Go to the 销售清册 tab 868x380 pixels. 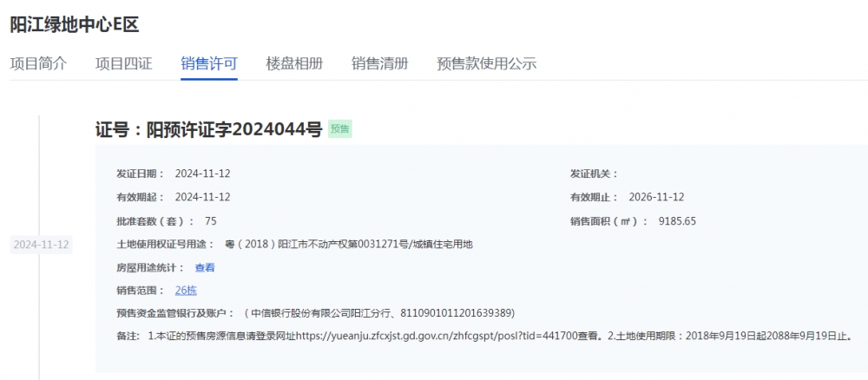380,63
